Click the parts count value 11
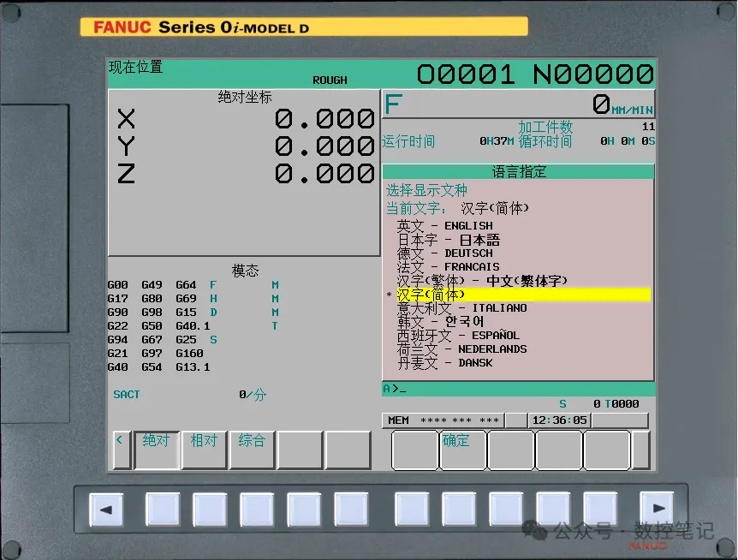The width and height of the screenshot is (738, 560). pyautogui.click(x=648, y=127)
